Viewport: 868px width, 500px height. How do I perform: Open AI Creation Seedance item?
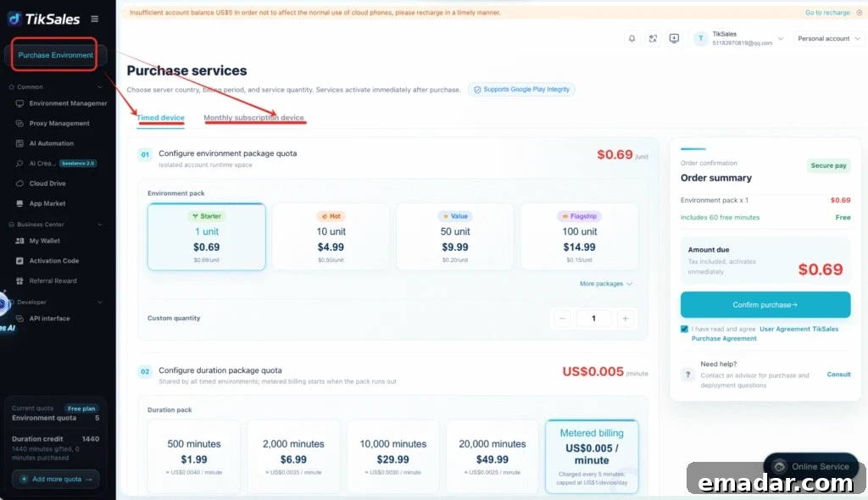tap(55, 164)
